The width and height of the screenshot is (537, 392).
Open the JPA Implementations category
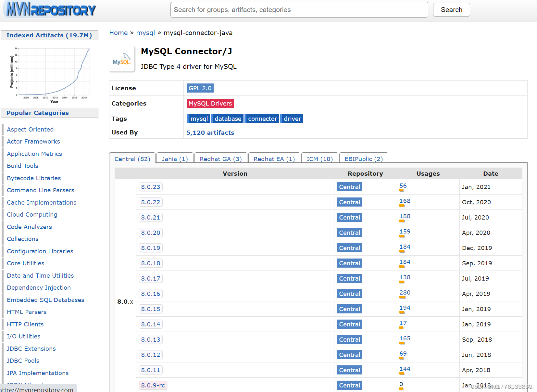tap(38, 373)
